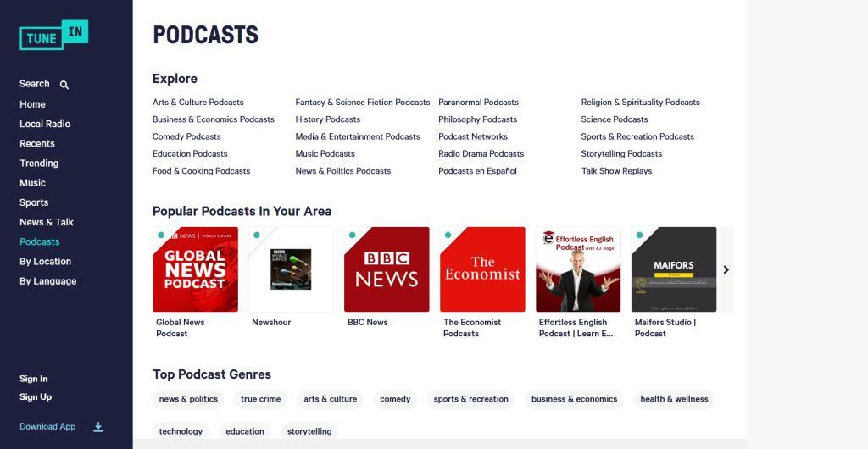Image resolution: width=868 pixels, height=449 pixels.
Task: Select Sports in the sidebar
Action: click(34, 202)
